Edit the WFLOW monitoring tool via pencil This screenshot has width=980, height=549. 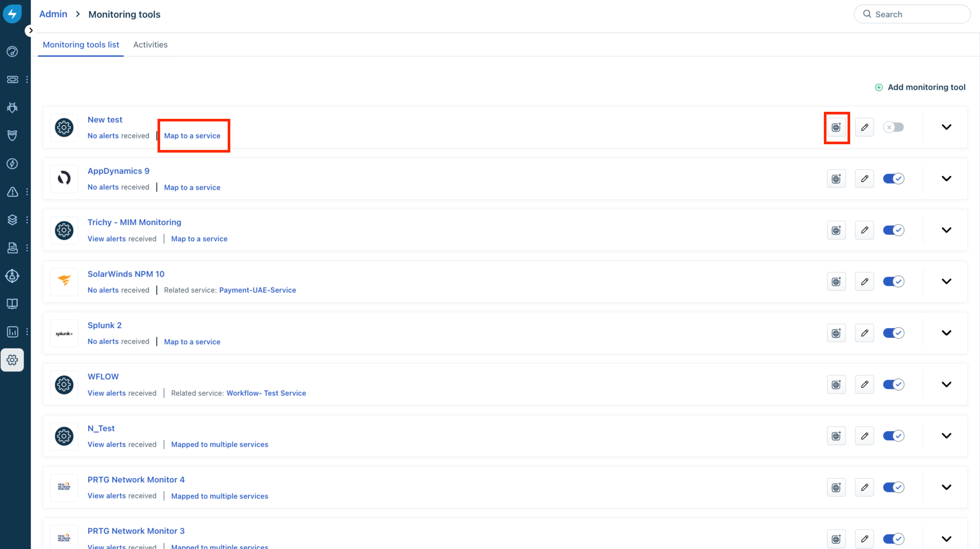[864, 385]
